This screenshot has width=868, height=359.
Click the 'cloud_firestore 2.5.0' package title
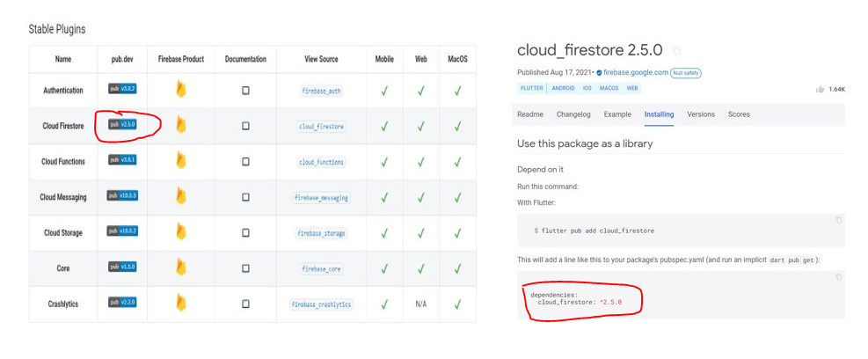coord(589,50)
